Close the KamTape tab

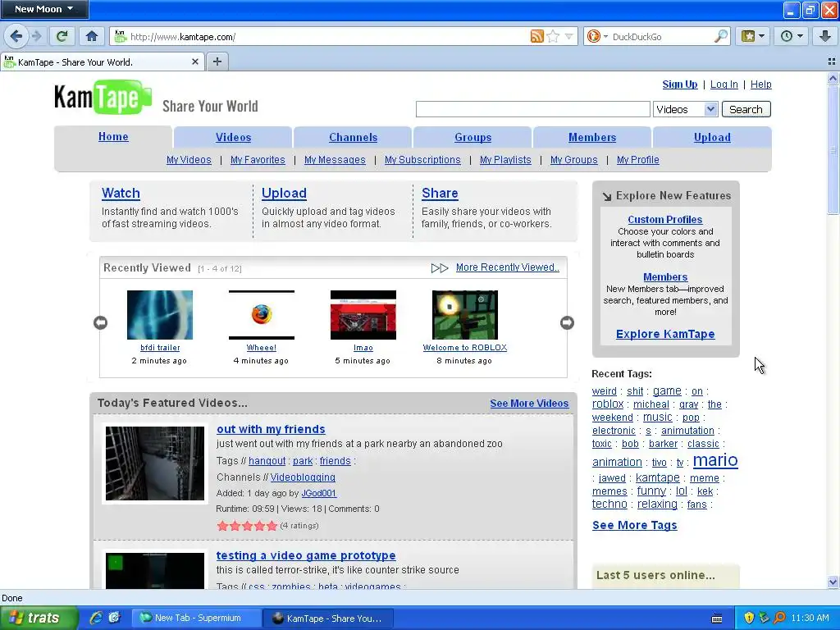(195, 62)
